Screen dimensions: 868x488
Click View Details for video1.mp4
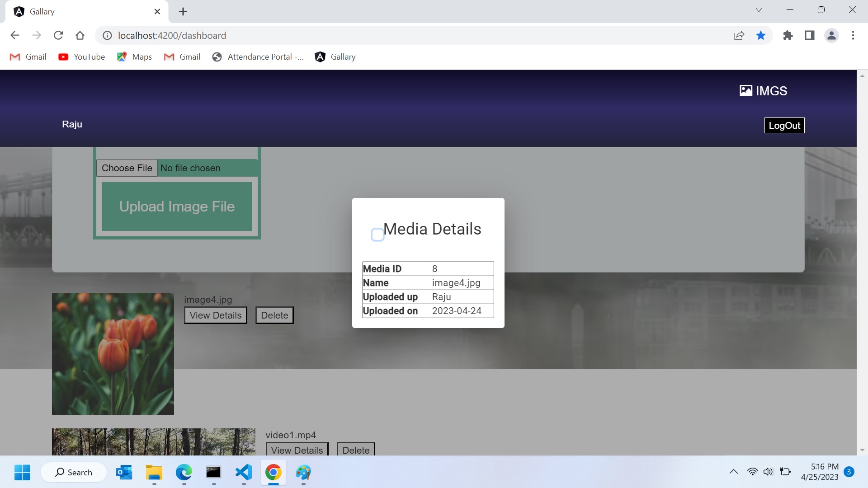(x=297, y=450)
